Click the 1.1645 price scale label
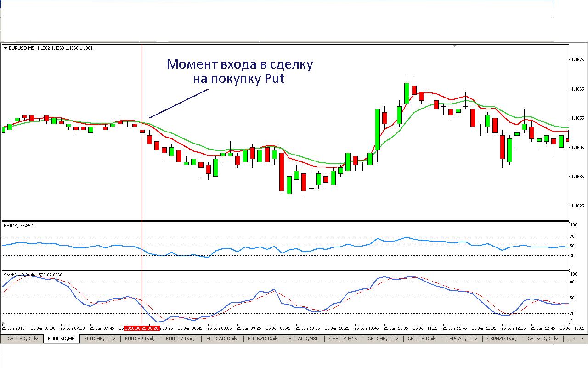The image size is (588, 368). pos(577,148)
